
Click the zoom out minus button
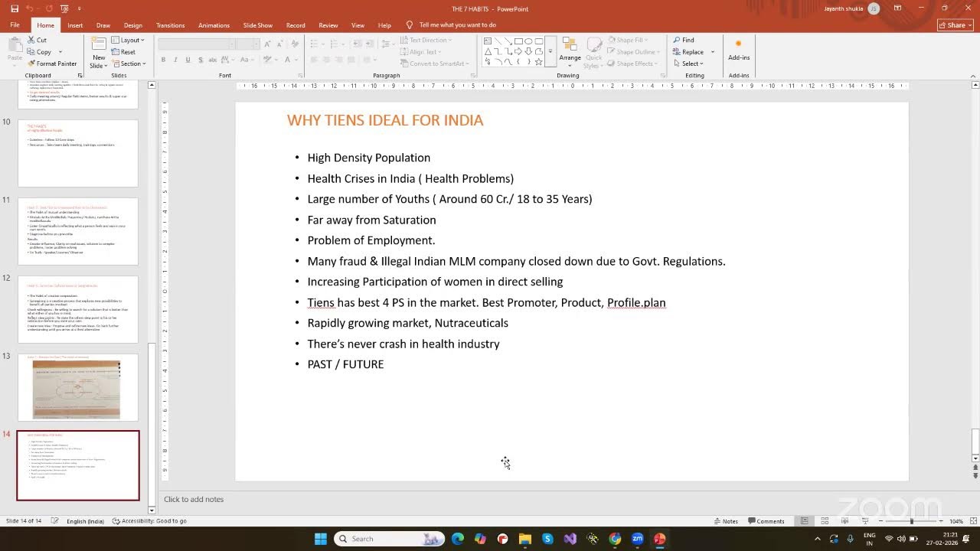[880, 521]
